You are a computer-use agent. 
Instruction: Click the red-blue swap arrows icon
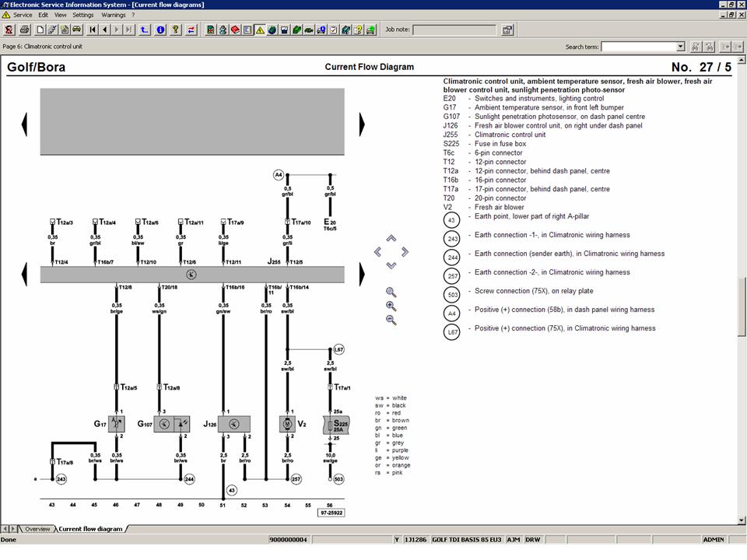(x=191, y=30)
